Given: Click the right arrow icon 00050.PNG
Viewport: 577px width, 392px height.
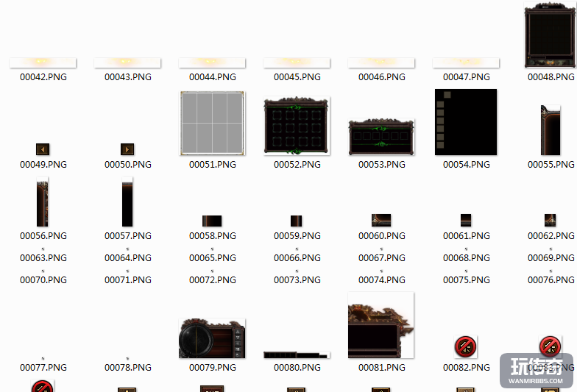Looking at the screenshot, I should coord(127,149).
